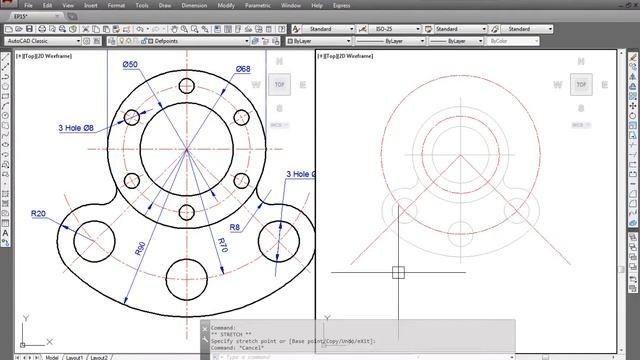This screenshot has height=360, width=640.
Task: Open the Parametric menu
Action: (258, 5)
